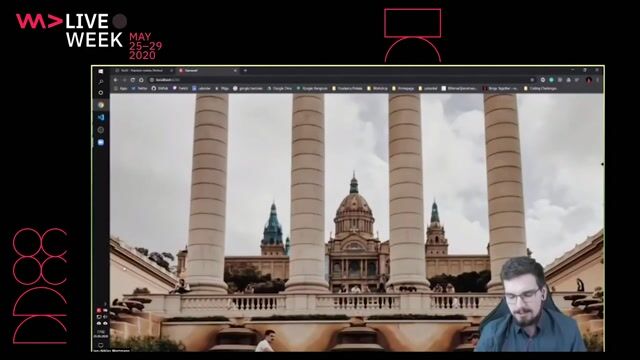Go to the browser home page
The width and height of the screenshot is (640, 360).
click(x=141, y=80)
